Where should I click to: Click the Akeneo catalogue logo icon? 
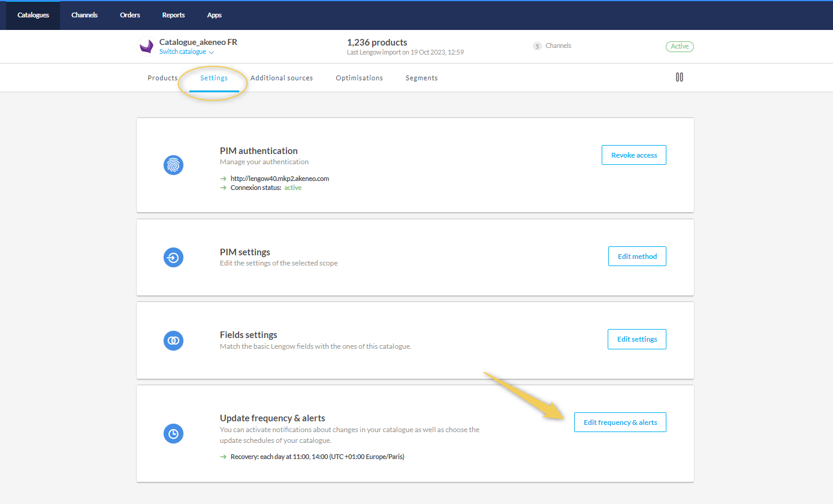[146, 47]
